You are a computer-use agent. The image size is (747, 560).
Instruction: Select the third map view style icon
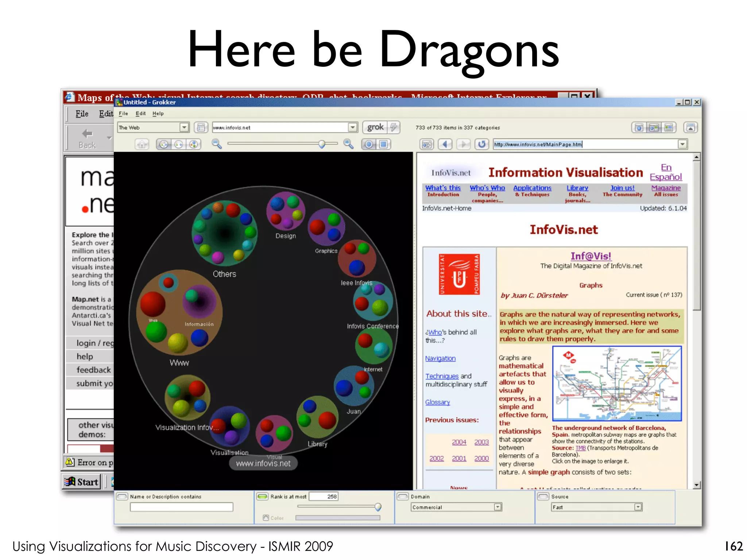pos(194,144)
